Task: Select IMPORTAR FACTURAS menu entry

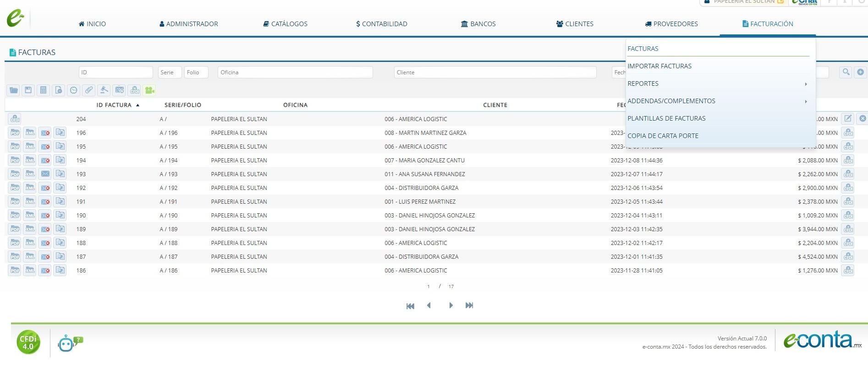Action: point(659,66)
